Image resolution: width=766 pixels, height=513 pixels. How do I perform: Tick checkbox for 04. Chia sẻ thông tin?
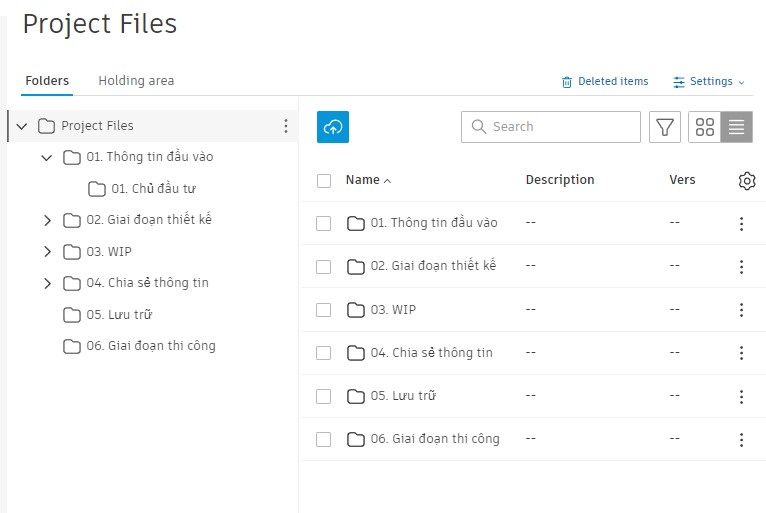tap(323, 353)
